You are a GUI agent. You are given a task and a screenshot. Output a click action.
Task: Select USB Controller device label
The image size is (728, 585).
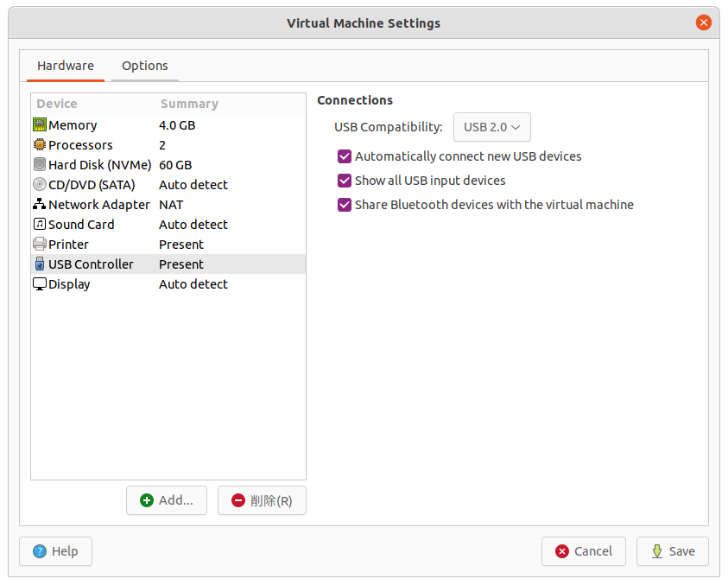point(91,264)
